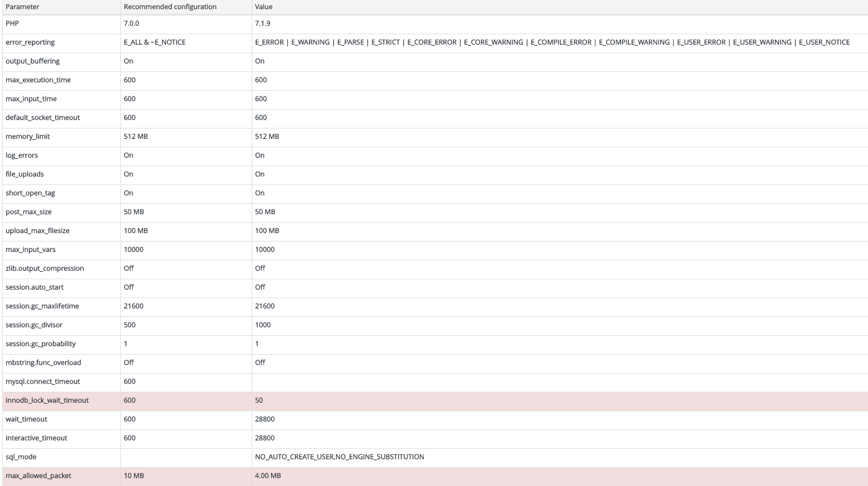868x486 pixels.
Task: Select session.gc_divisor recommended value 500
Action: tap(130, 325)
